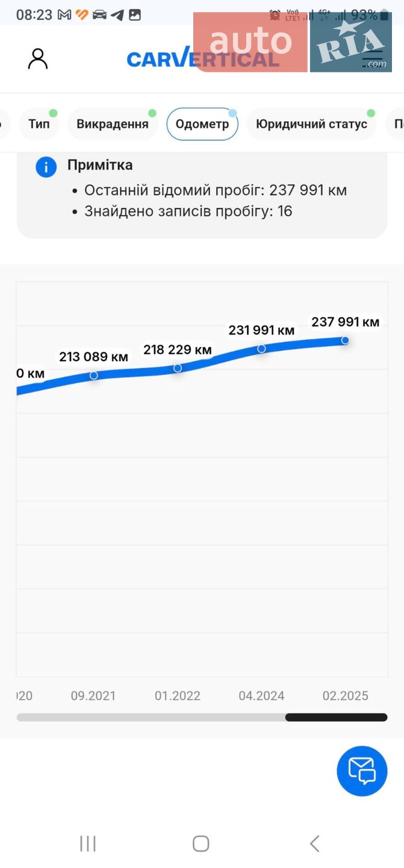This screenshot has width=404, height=868.
Task: Open Android recent apps button
Action: pos(88,843)
